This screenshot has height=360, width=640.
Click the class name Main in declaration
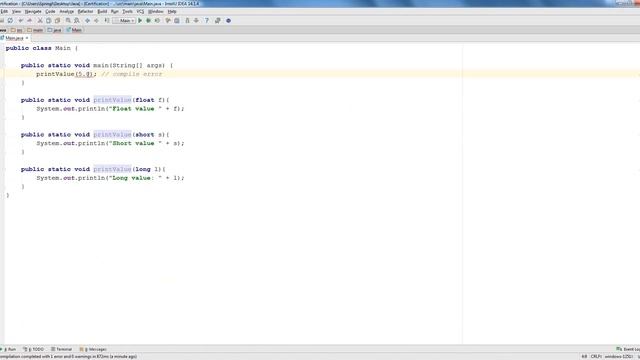(x=63, y=48)
